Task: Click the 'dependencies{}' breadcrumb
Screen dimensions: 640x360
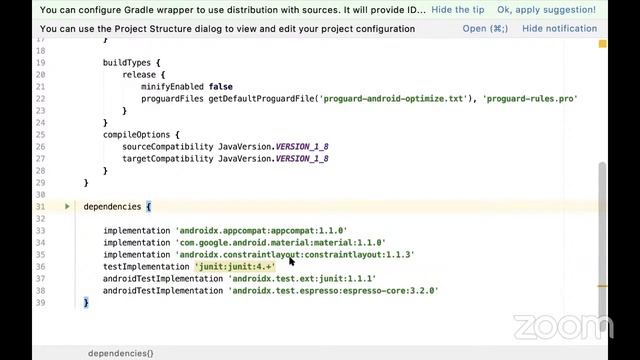Action: coord(121,353)
